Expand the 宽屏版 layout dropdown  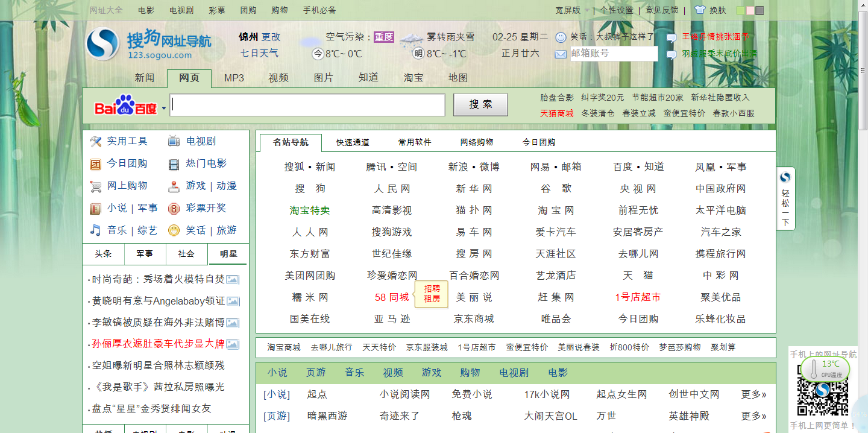pyautogui.click(x=587, y=11)
